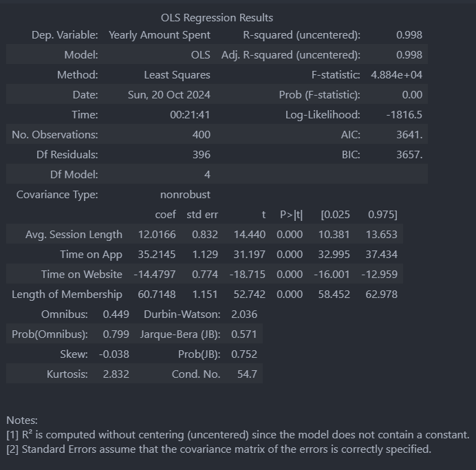Select the Length of Membership t value 52.742
This screenshot has width=476, height=470.
(249, 295)
